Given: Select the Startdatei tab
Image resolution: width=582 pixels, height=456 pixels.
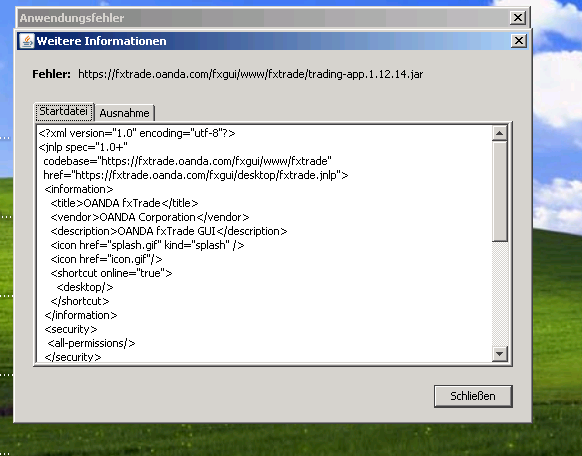Looking at the screenshot, I should click(63, 112).
